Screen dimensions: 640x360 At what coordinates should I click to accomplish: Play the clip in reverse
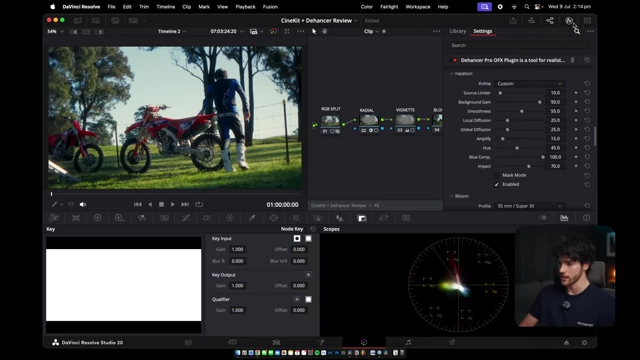150,204
